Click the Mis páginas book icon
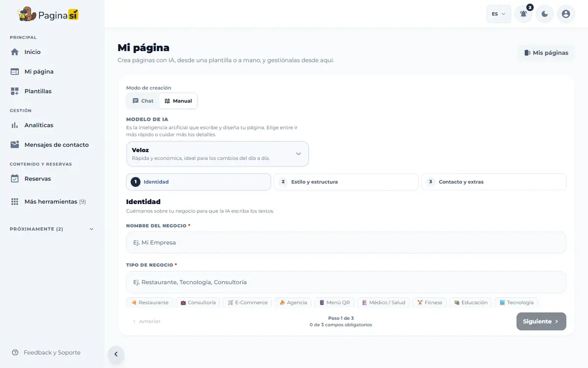This screenshot has height=368, width=588. 527,53
